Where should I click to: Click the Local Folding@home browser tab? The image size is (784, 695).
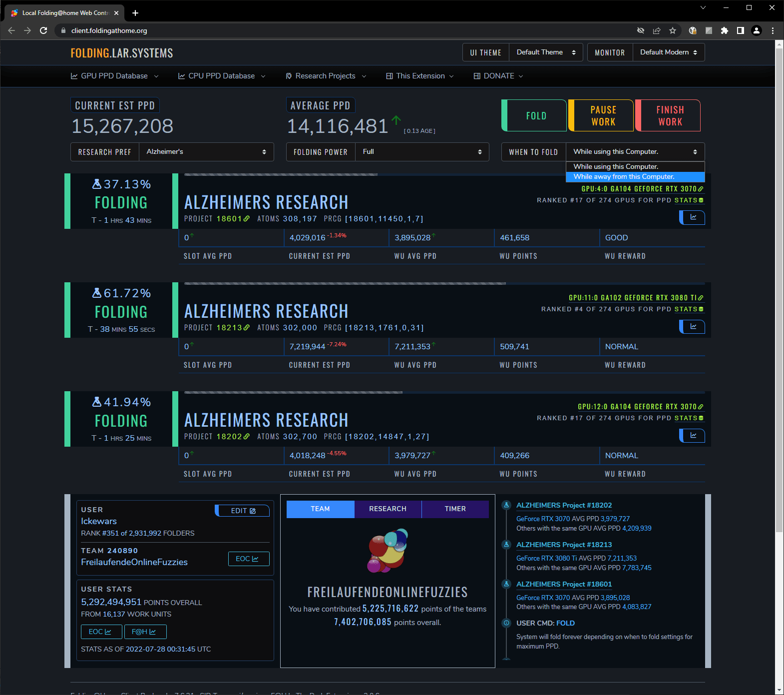coord(65,13)
